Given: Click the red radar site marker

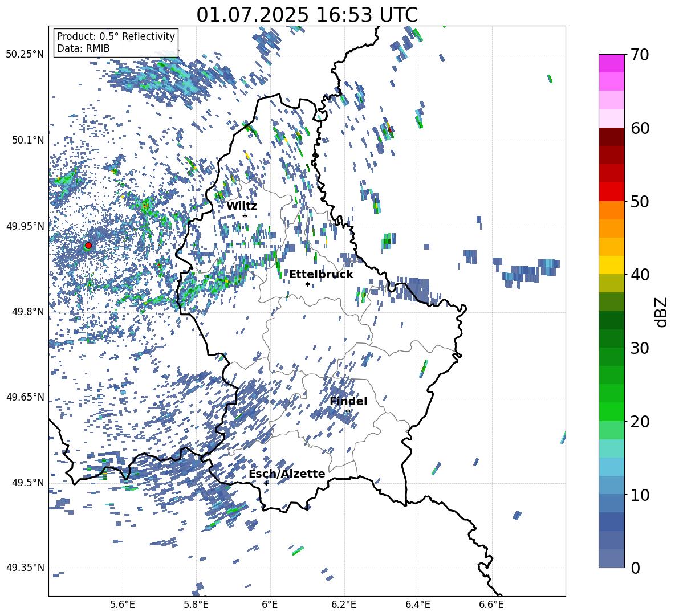Looking at the screenshot, I should [88, 245].
